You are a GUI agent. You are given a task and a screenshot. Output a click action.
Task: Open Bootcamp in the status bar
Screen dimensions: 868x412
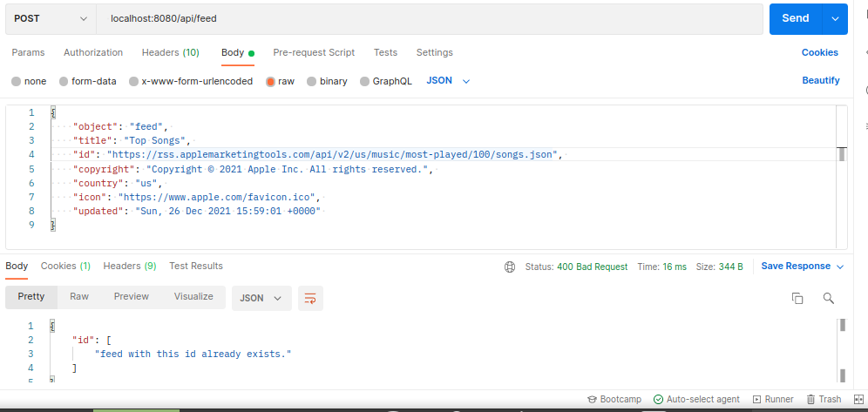tap(614, 399)
